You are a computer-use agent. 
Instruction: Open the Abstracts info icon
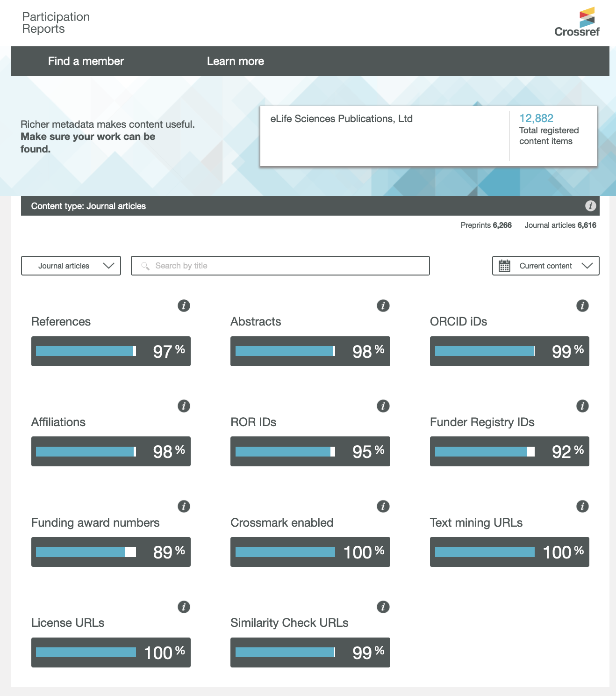tap(383, 306)
